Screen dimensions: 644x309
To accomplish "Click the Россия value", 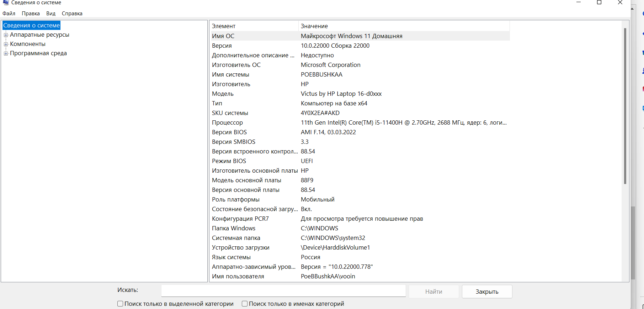I will click(x=310, y=257).
